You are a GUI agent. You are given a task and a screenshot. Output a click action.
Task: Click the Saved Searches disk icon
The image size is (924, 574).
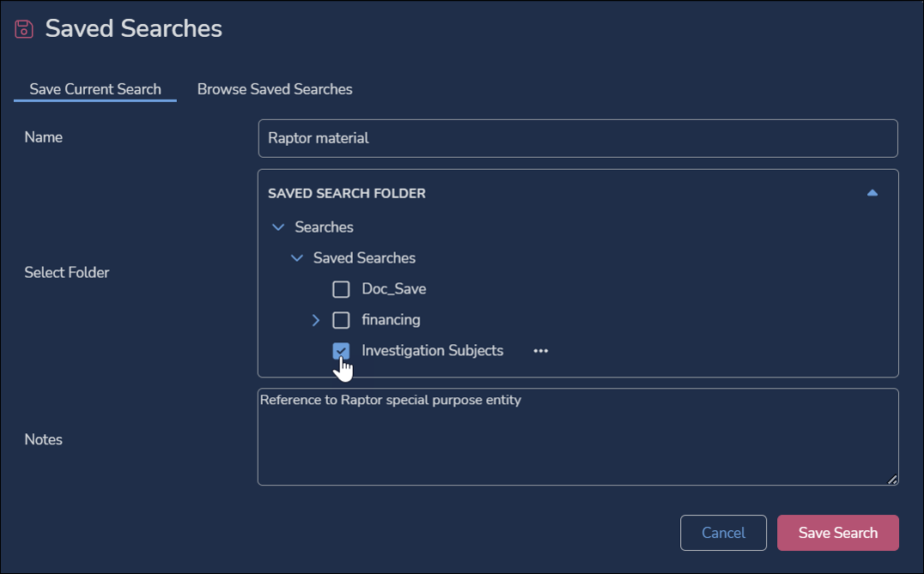click(x=24, y=29)
